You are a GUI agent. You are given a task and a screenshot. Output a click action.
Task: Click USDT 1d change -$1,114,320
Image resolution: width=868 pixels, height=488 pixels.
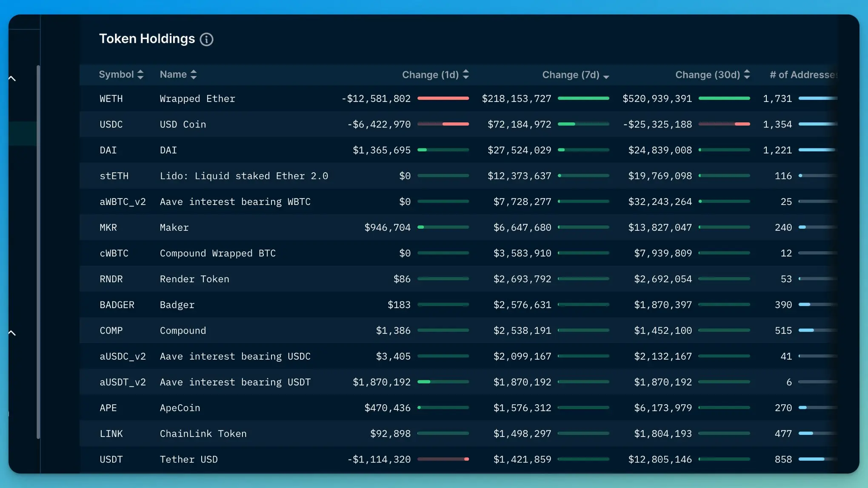point(379,460)
